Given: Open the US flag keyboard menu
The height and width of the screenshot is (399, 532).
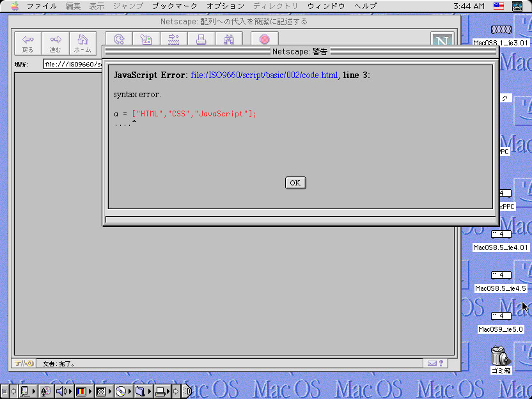Looking at the screenshot, I should click(x=498, y=6).
